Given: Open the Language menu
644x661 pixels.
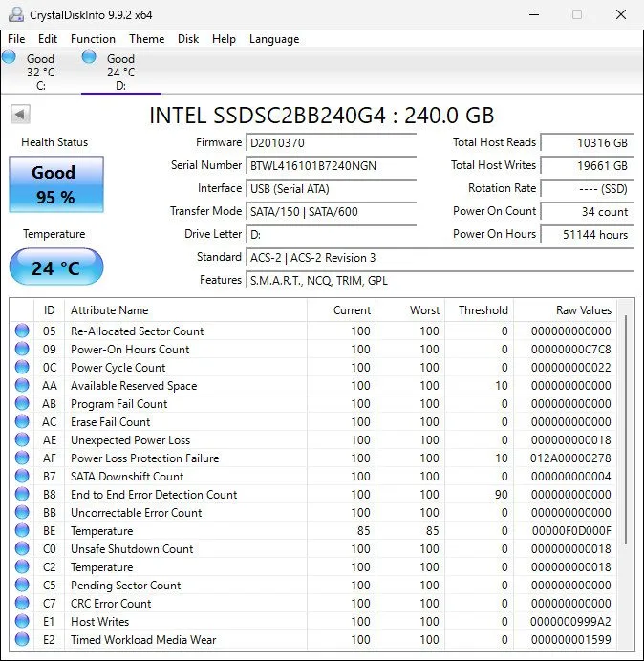Looking at the screenshot, I should coord(274,39).
